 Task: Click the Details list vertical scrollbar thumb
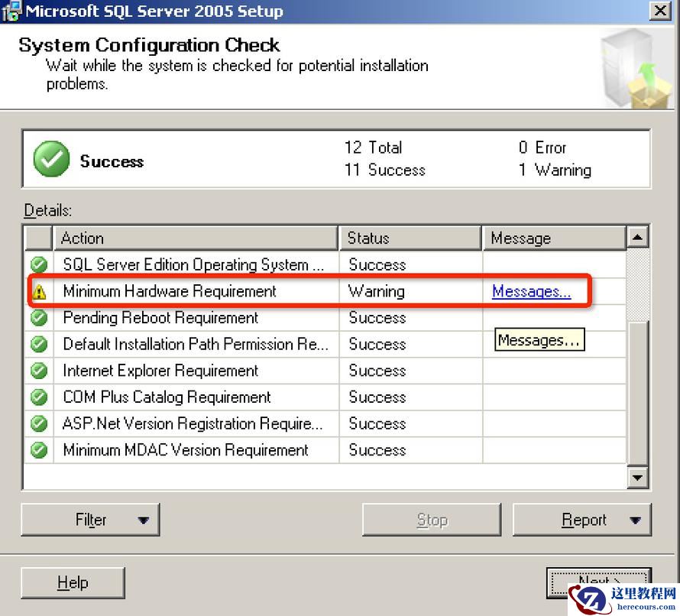coord(637,394)
